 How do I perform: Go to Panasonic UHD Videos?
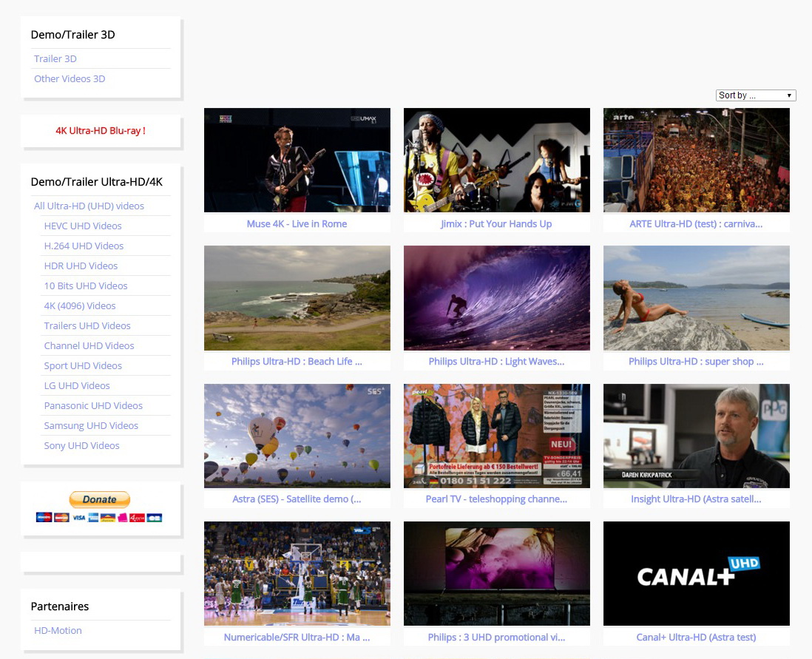93,405
